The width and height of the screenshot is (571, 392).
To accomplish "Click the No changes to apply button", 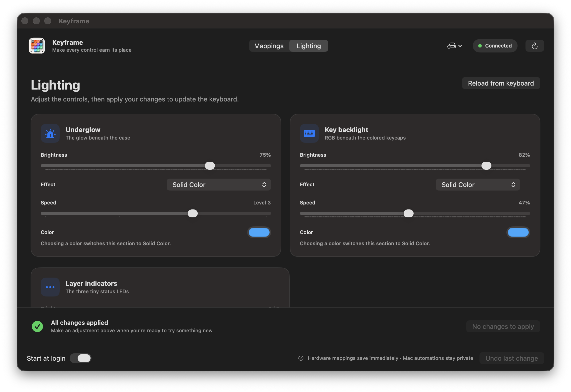I will point(503,326).
